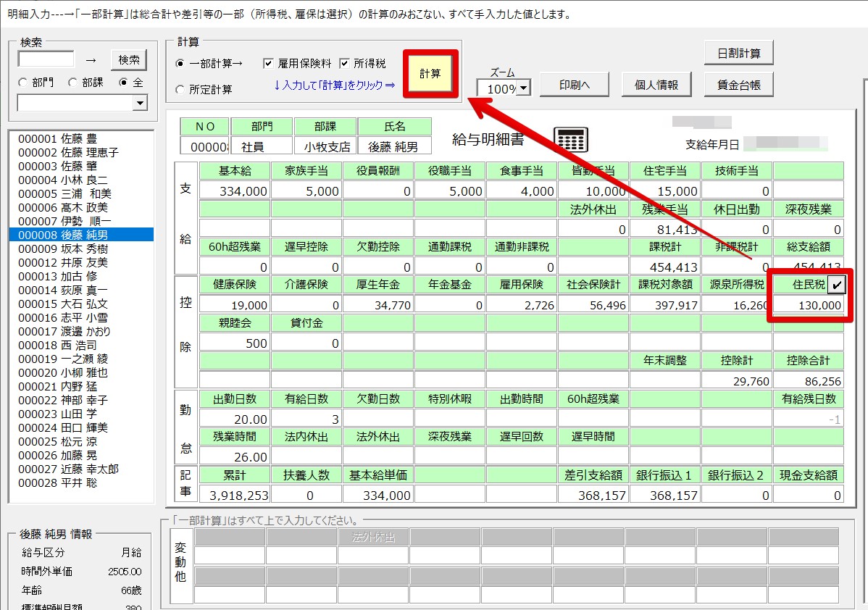Image resolution: width=868 pixels, height=610 pixels.
Task: Enable the 雇用保険料 checkbox
Action: coord(268,64)
